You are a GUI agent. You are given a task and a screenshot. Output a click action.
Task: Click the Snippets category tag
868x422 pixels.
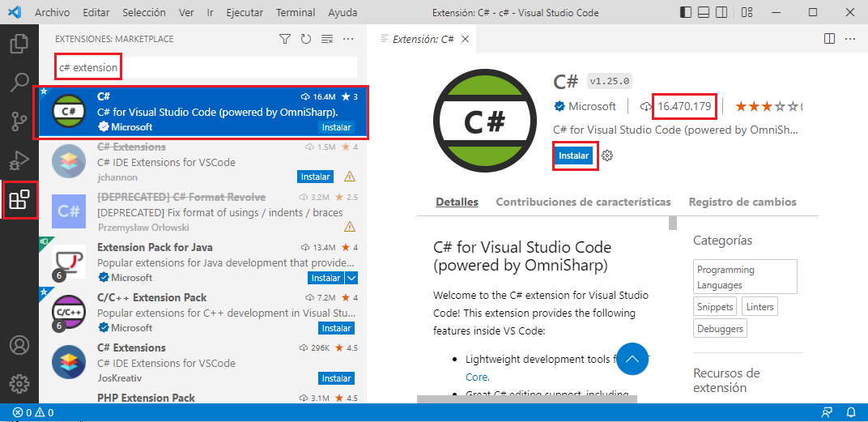pyautogui.click(x=715, y=306)
